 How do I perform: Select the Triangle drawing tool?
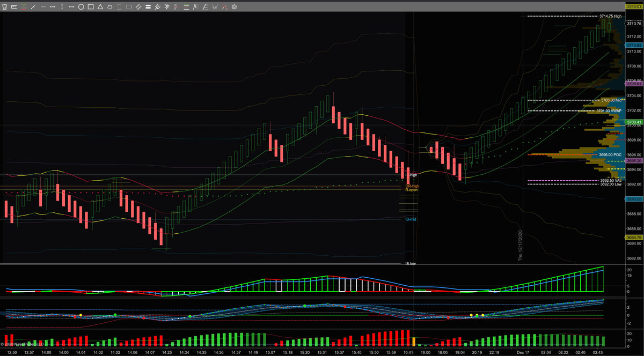point(101,6)
